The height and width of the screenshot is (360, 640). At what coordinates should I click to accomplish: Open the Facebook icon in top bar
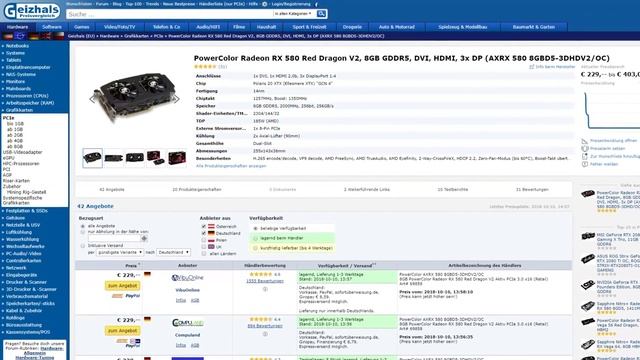[316, 4]
